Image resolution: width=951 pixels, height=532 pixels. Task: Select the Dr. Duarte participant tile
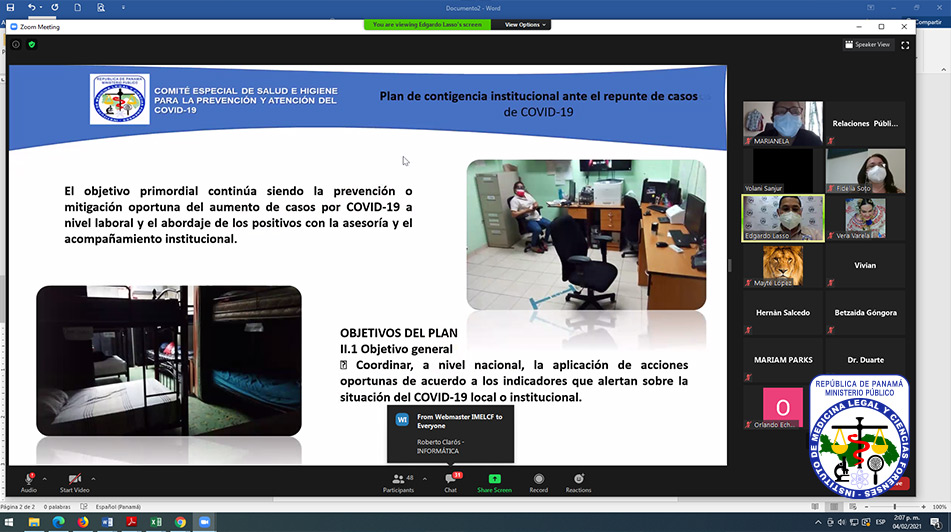click(x=865, y=360)
